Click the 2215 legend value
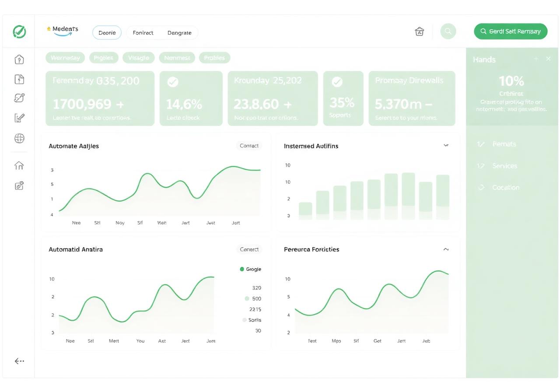560x392 pixels. pos(255,309)
